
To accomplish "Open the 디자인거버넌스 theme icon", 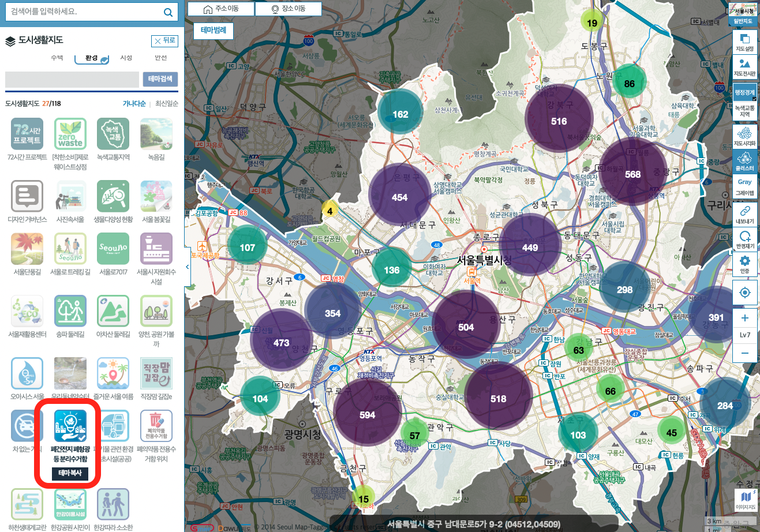I will pos(27,196).
